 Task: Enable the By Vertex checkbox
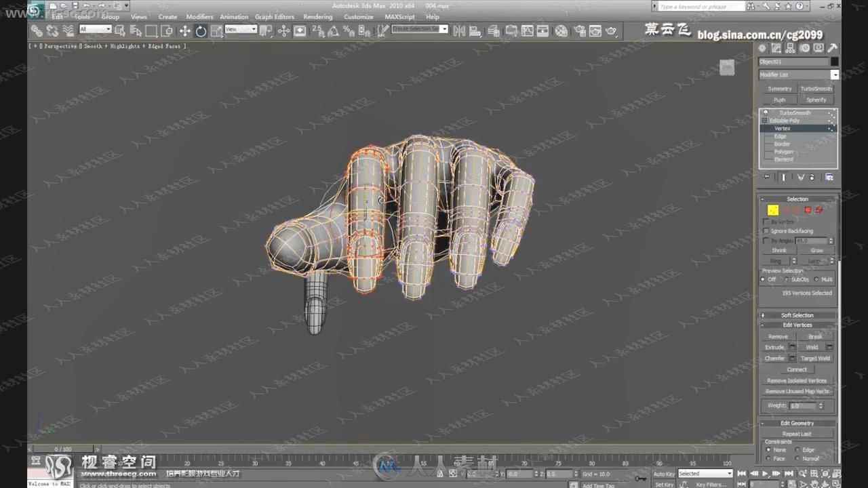[766, 222]
